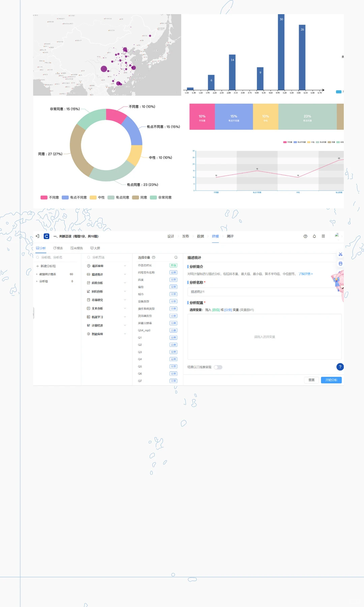Switch to the 大屏 tab
This screenshot has height=607, width=364.
(x=95, y=248)
